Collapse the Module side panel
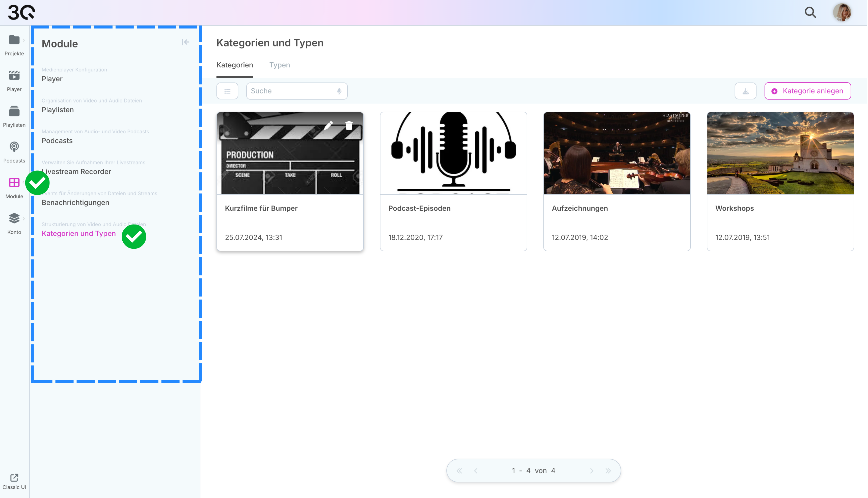Viewport: 868px width, 498px height. coord(185,42)
